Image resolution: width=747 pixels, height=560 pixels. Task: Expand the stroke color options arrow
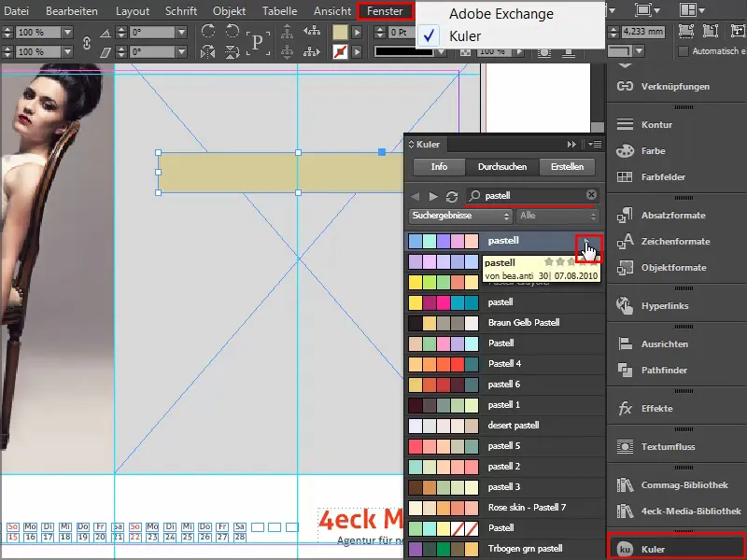click(x=357, y=51)
